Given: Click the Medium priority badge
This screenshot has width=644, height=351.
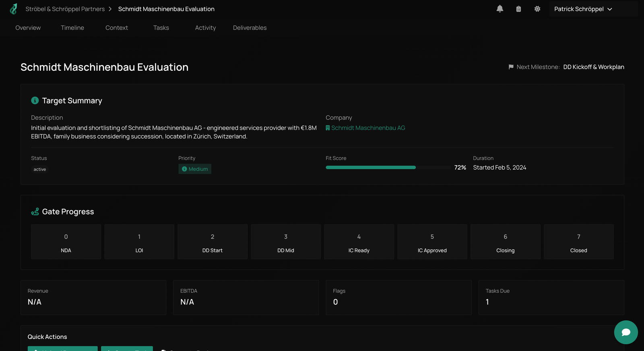Looking at the screenshot, I should point(195,169).
